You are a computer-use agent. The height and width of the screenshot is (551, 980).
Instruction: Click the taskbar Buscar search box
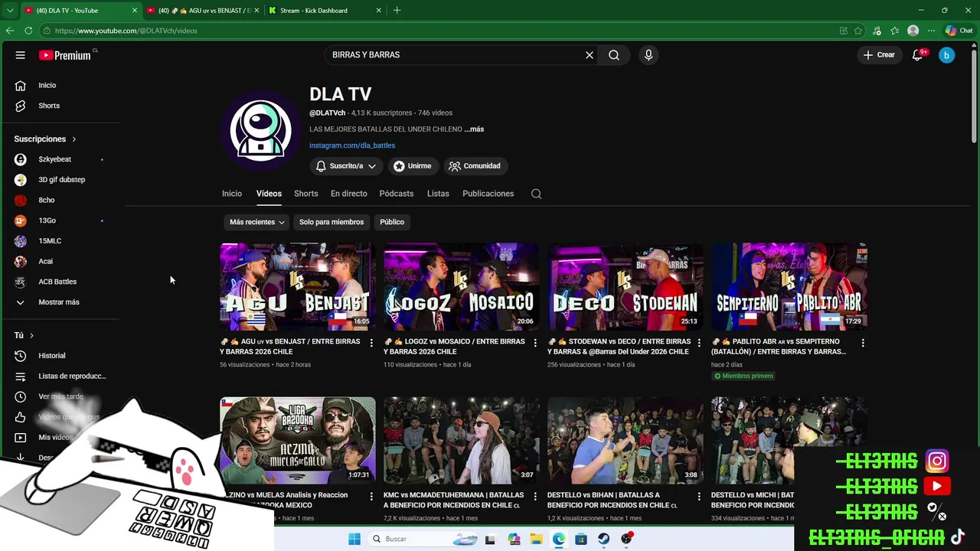[x=423, y=539]
